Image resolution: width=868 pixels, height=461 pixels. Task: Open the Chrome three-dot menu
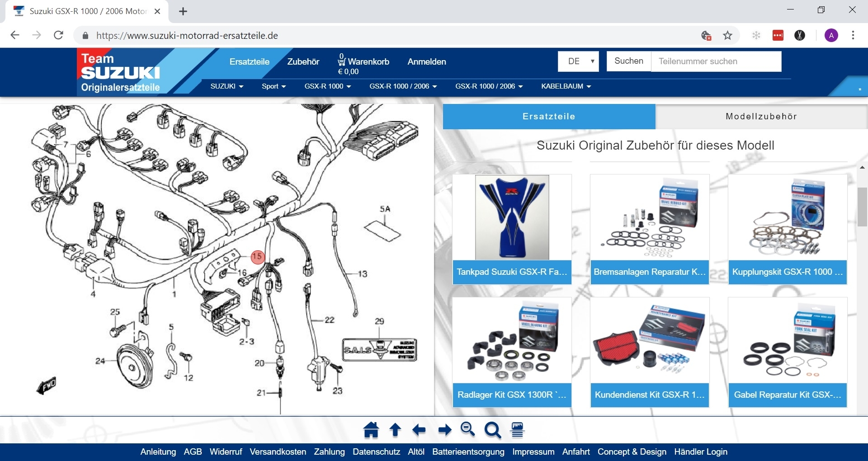coord(853,35)
